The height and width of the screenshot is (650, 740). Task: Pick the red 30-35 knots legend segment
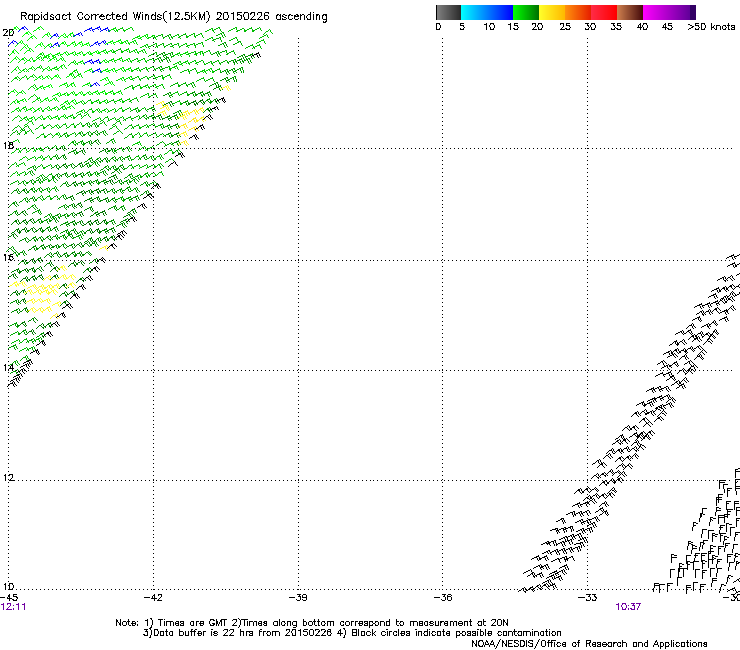pyautogui.click(x=604, y=12)
